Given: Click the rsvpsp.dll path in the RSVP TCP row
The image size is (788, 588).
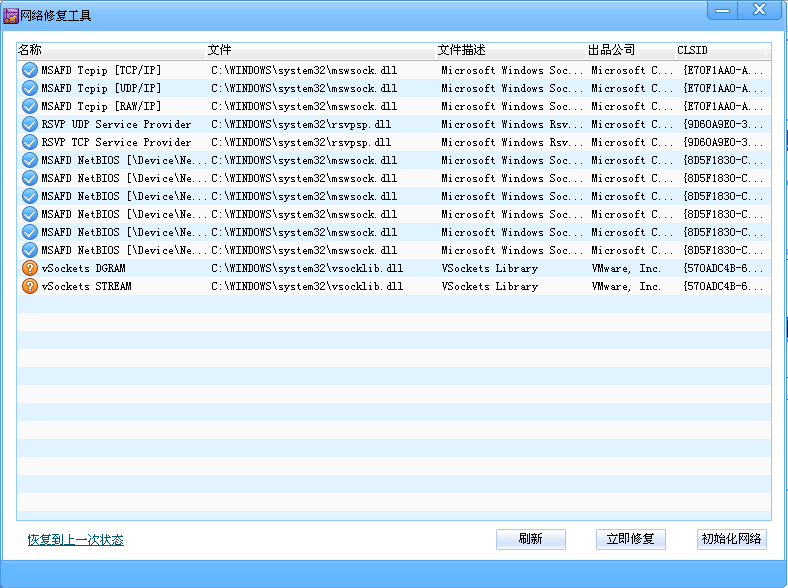Looking at the screenshot, I should (x=301, y=142).
